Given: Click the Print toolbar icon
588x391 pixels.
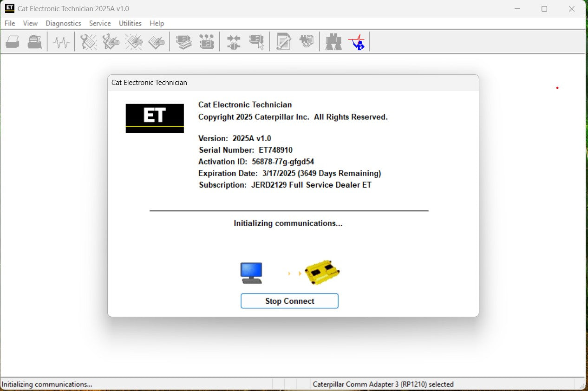Looking at the screenshot, I should 13,42.
